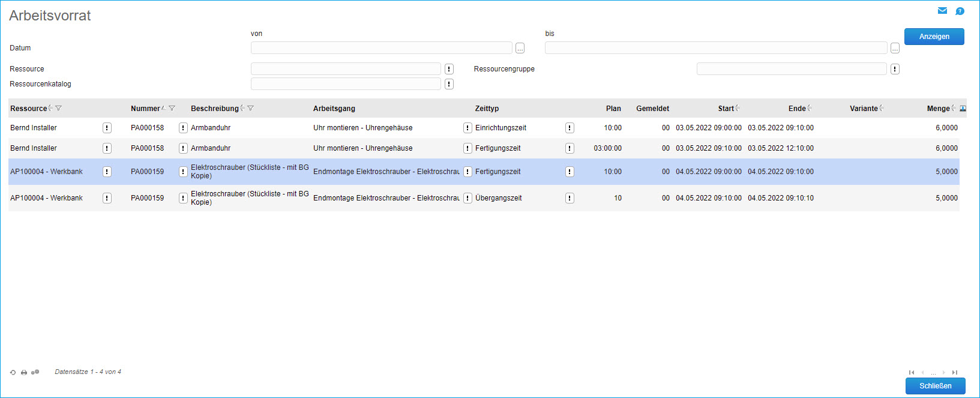The width and height of the screenshot is (980, 398).
Task: Open the gear settings icon in footer
Action: 35,372
